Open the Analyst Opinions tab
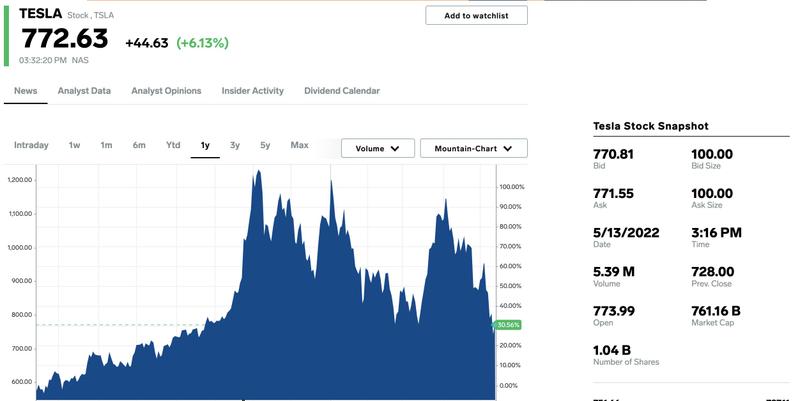This screenshot has height=401, width=800. pos(166,91)
